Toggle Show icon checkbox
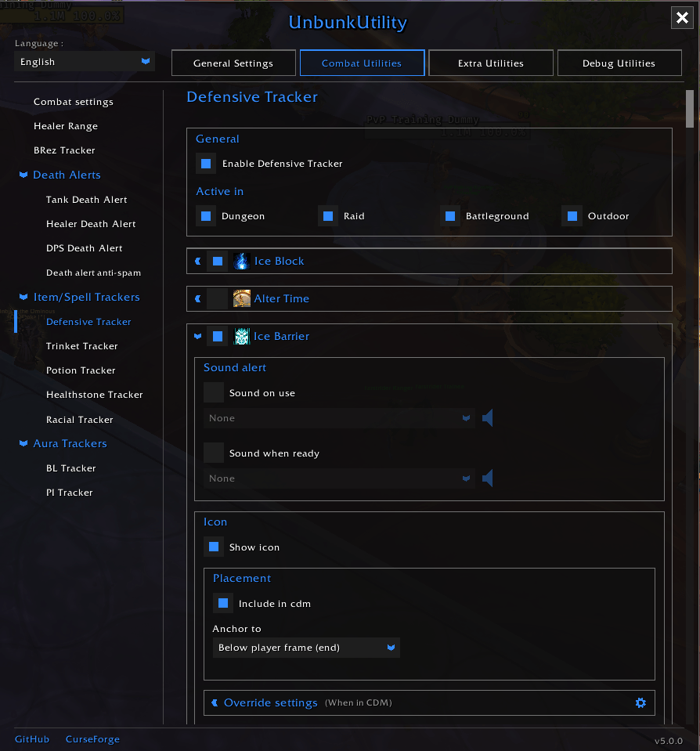 coord(214,547)
